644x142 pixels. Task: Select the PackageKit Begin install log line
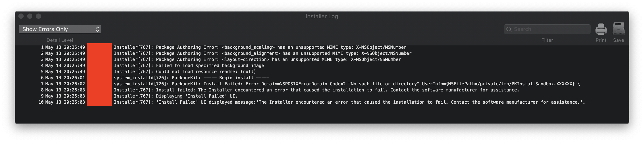[322, 78]
